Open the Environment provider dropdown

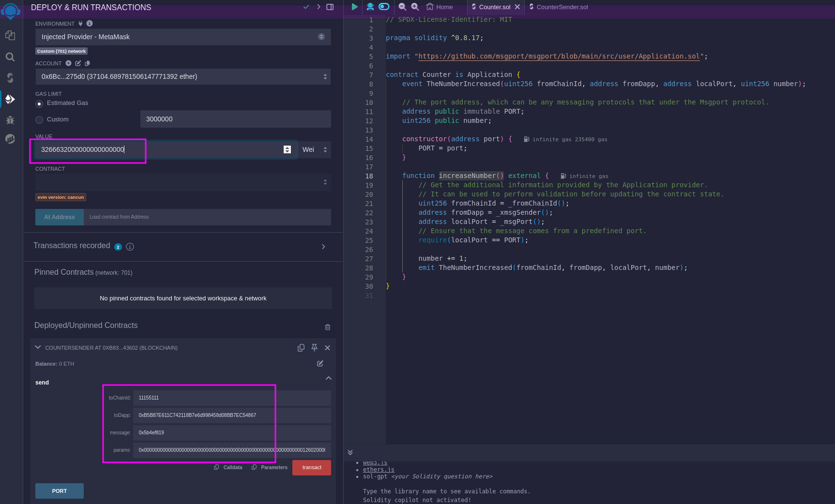(x=183, y=37)
